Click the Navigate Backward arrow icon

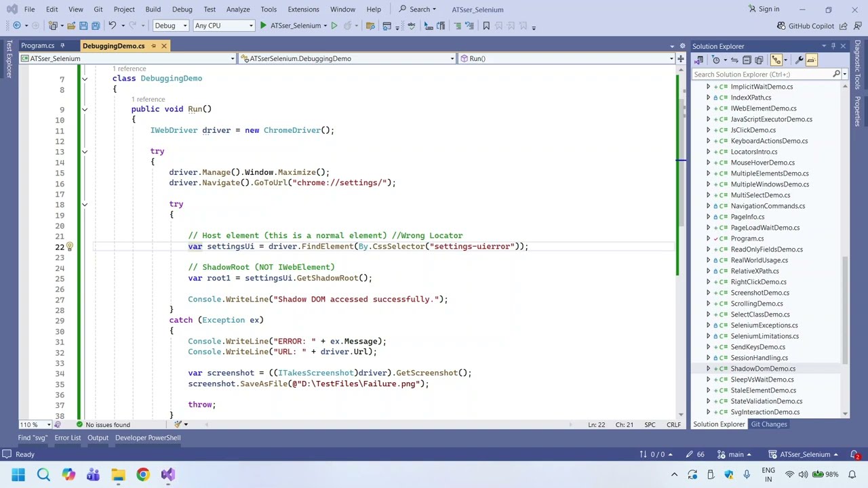pos(17,26)
